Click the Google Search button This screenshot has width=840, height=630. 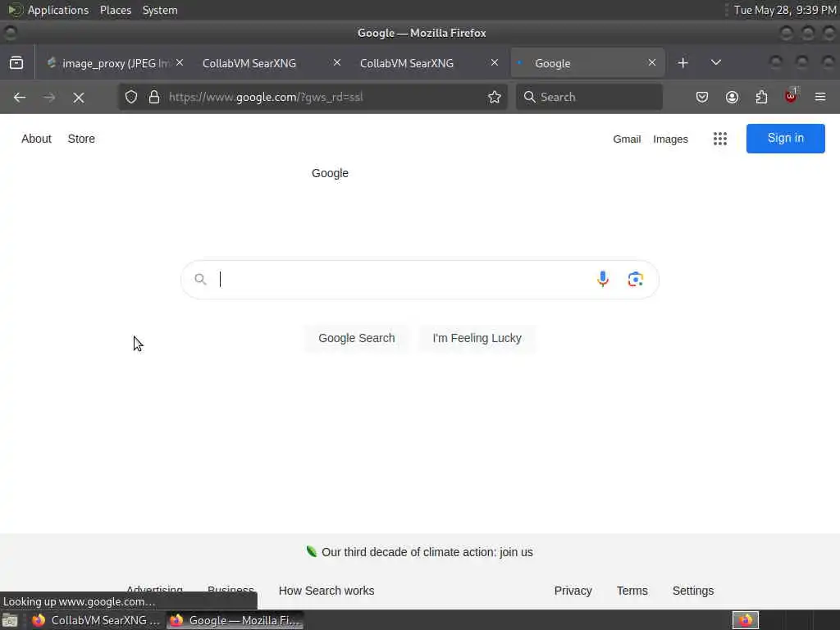click(x=357, y=338)
